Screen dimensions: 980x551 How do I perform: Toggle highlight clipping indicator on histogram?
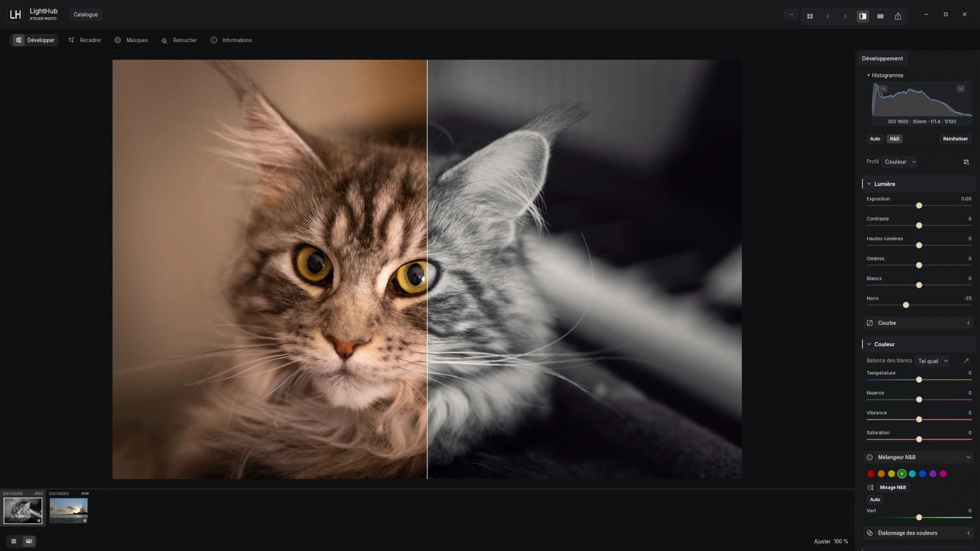(x=960, y=89)
